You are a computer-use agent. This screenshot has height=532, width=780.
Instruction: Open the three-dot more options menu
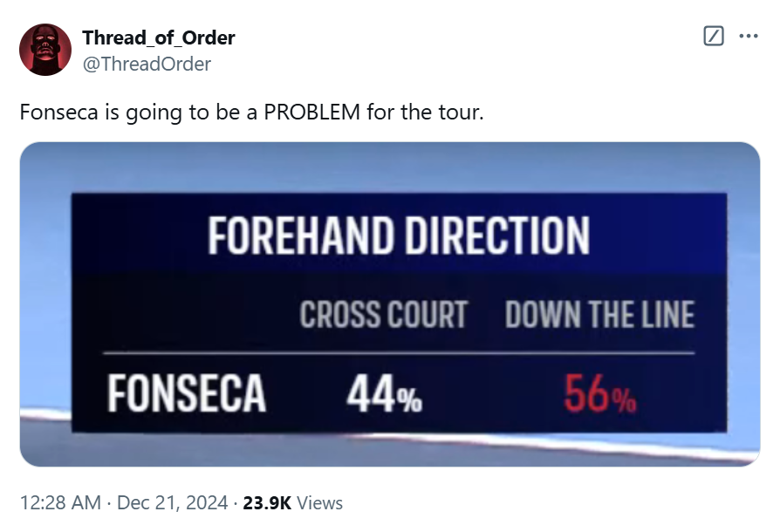click(749, 37)
